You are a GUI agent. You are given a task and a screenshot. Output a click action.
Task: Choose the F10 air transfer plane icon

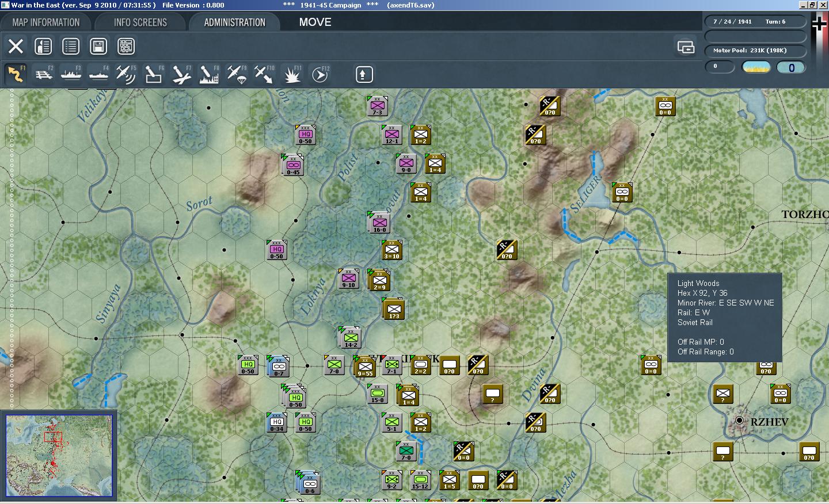(x=264, y=74)
